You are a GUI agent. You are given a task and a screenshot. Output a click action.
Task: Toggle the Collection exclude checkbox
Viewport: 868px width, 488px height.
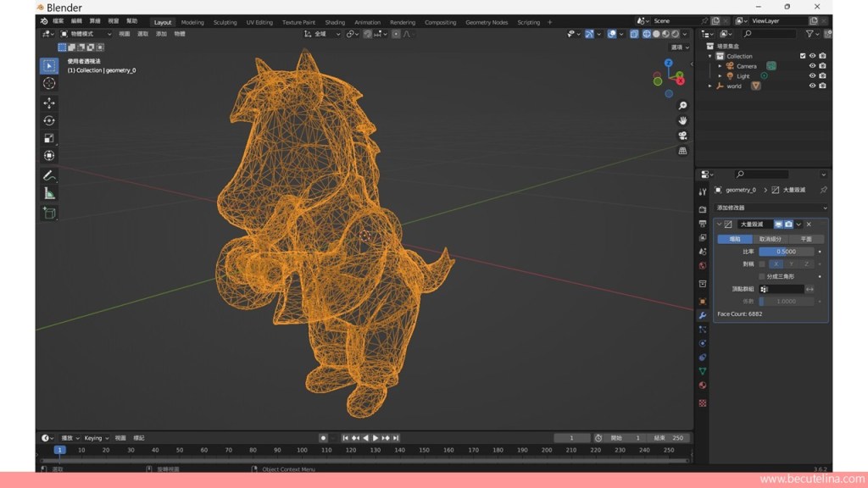[803, 56]
